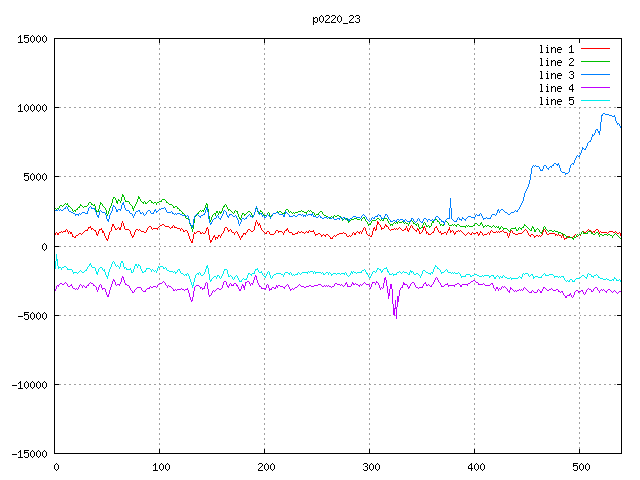Click the color sample beside line 5 legend
The height and width of the screenshot is (480, 640).
(595, 101)
